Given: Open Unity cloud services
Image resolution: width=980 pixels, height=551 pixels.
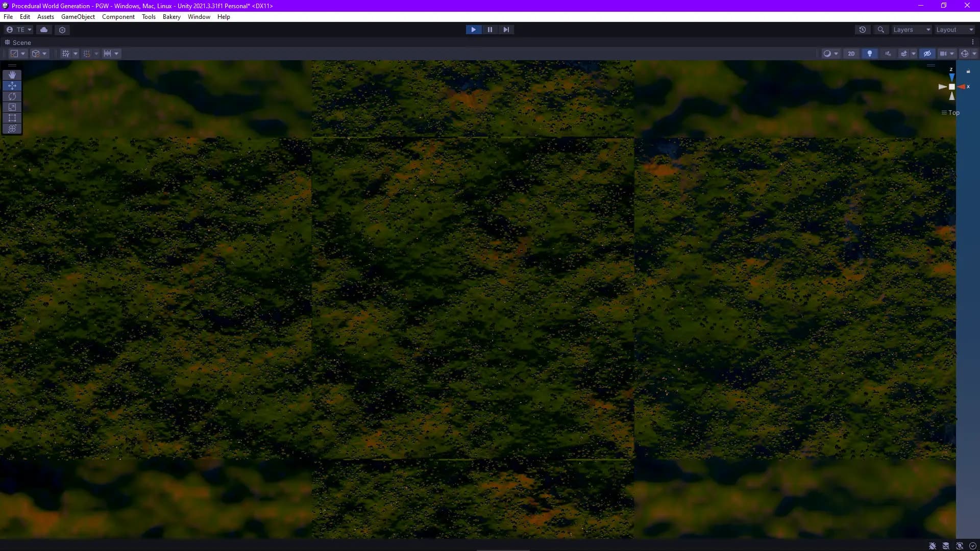Looking at the screenshot, I should pyautogui.click(x=44, y=30).
